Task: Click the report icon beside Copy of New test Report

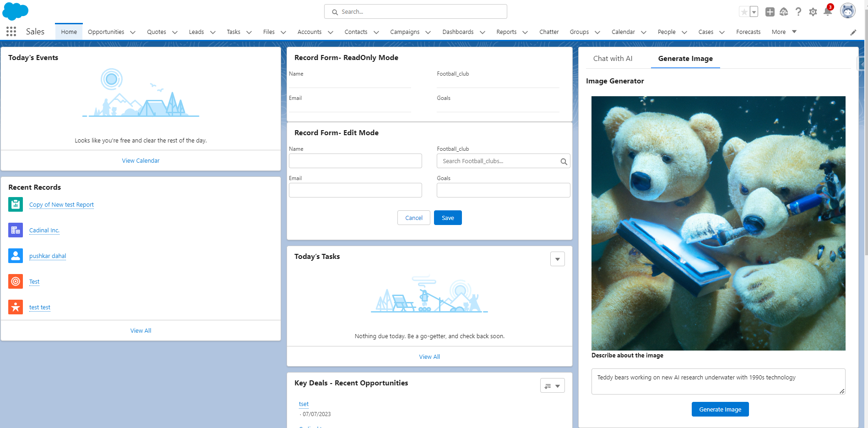Action: (x=15, y=204)
